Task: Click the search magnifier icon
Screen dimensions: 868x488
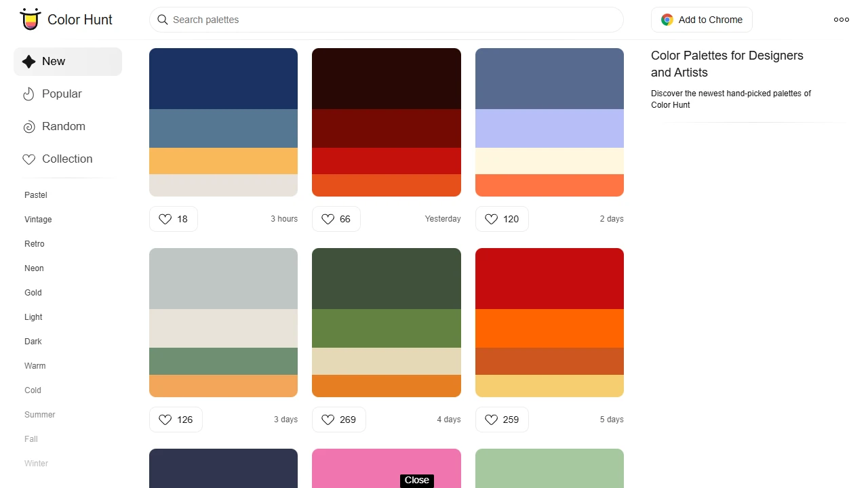Action: coord(163,20)
